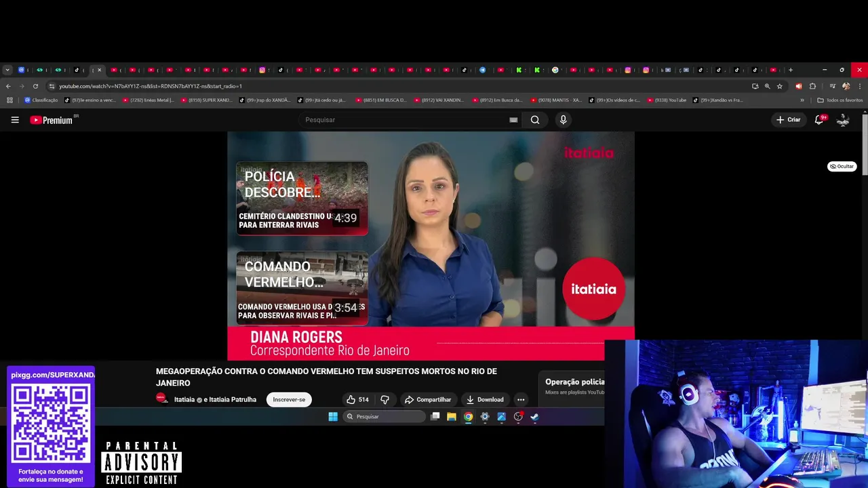Image resolution: width=868 pixels, height=488 pixels.
Task: Open the Itatiaia channel name link
Action: [184, 399]
